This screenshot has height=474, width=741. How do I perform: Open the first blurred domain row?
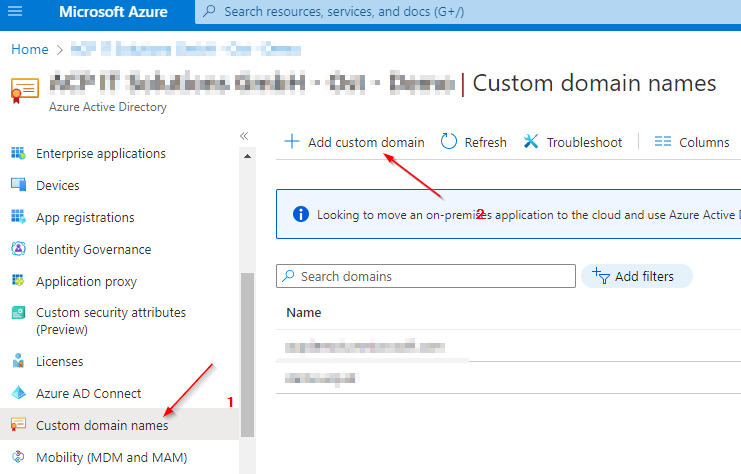[365, 346]
